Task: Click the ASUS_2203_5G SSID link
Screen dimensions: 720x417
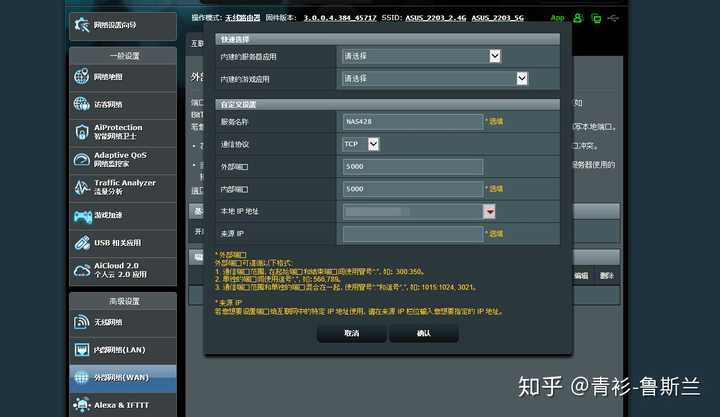Action: click(497, 18)
